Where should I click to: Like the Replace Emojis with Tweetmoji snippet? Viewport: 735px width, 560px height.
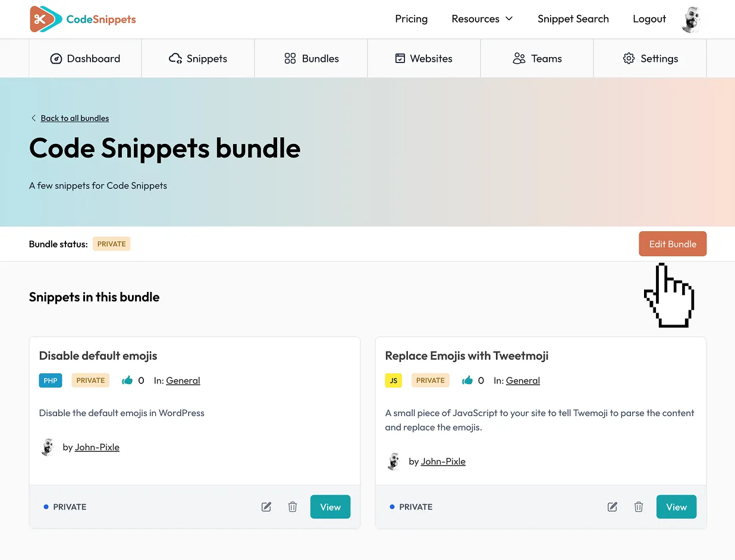(467, 380)
